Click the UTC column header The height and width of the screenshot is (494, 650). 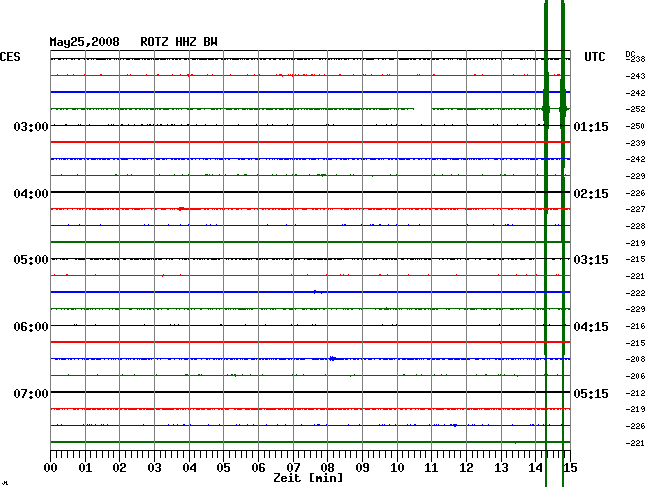[x=594, y=57]
